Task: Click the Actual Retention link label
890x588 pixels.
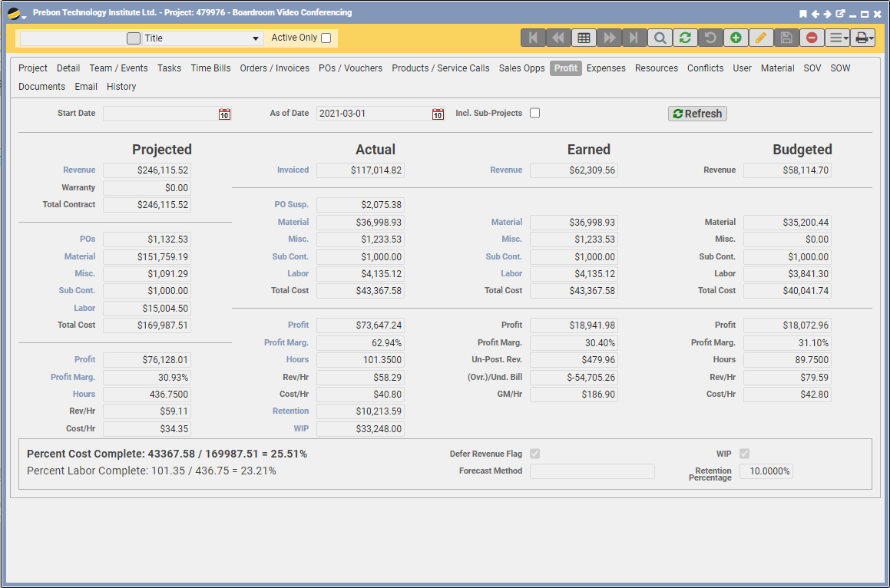Action: coord(290,411)
